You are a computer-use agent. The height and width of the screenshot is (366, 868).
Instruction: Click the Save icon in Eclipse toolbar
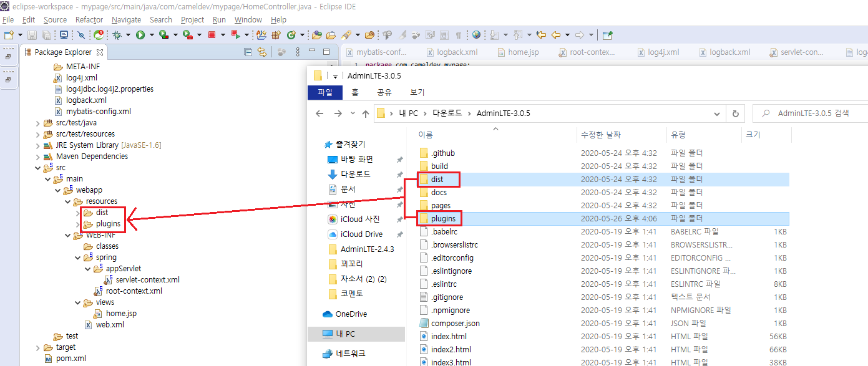pyautogui.click(x=32, y=35)
